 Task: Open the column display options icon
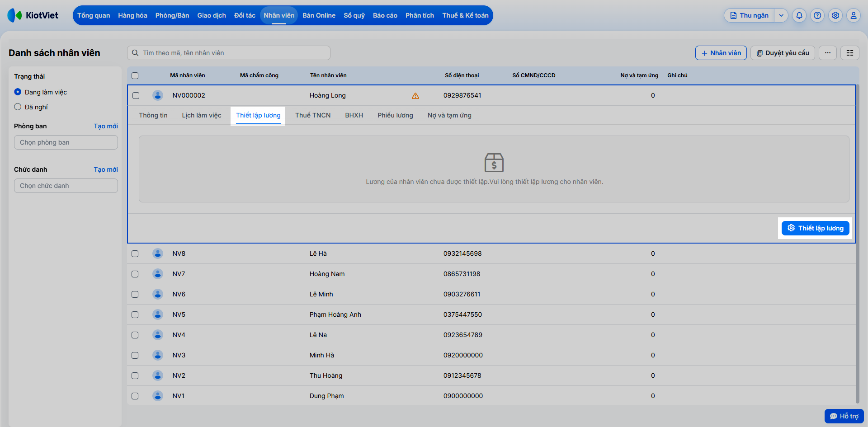850,53
